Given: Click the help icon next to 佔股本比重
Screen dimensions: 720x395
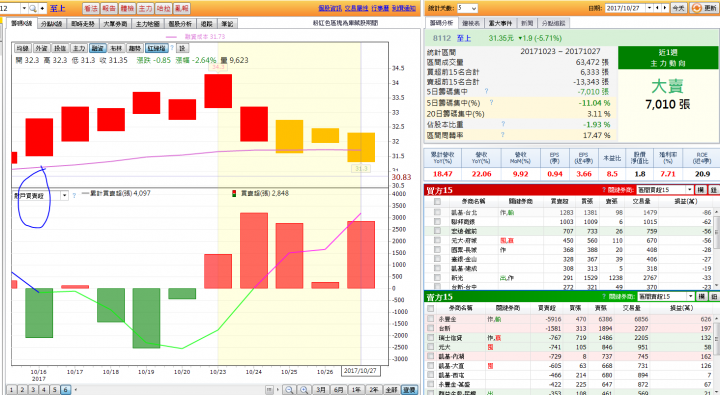Looking at the screenshot, I should coord(503,124).
